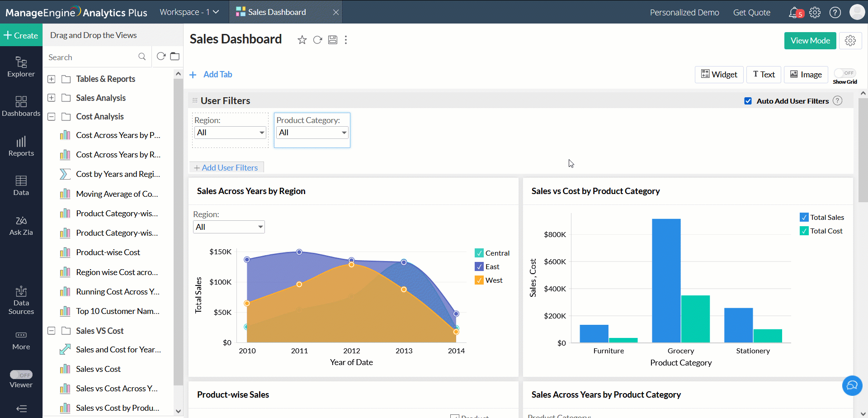Click the refresh icon beside dashboard title
Viewport: 868px width, 418px height.
click(x=317, y=40)
